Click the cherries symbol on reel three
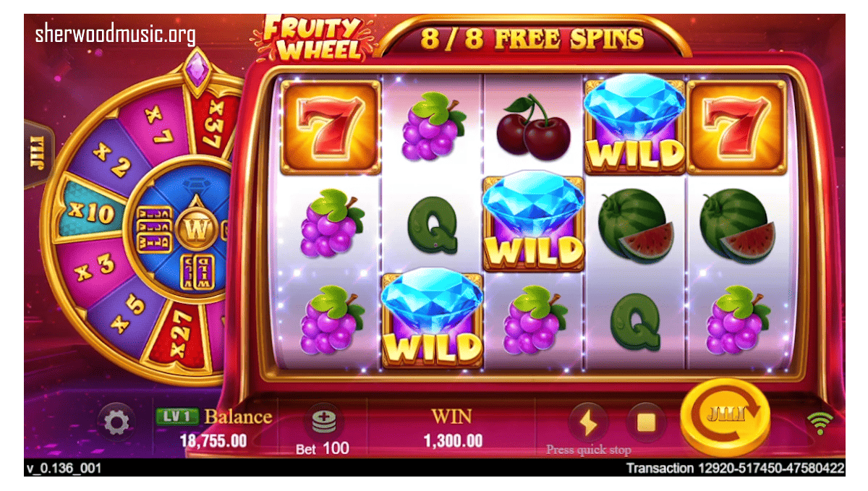The image size is (868, 491). pos(533,127)
